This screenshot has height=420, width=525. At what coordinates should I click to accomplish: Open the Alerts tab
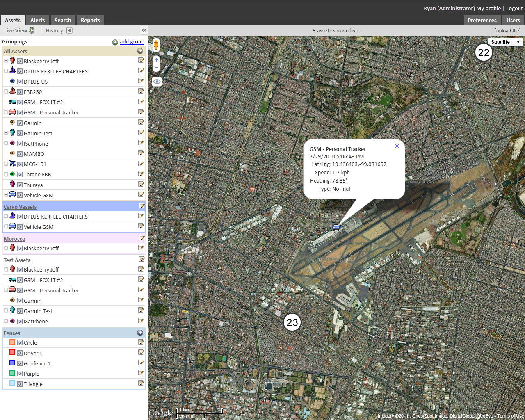coord(37,20)
